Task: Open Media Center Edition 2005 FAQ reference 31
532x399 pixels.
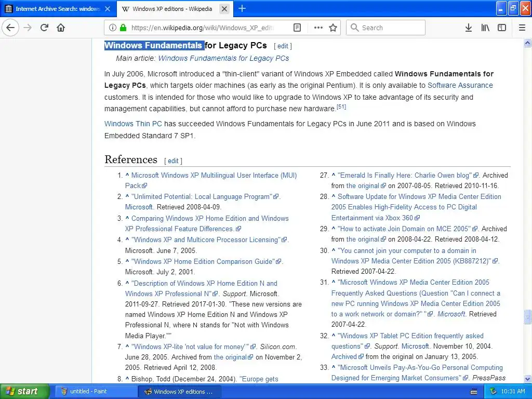Action: [413, 282]
